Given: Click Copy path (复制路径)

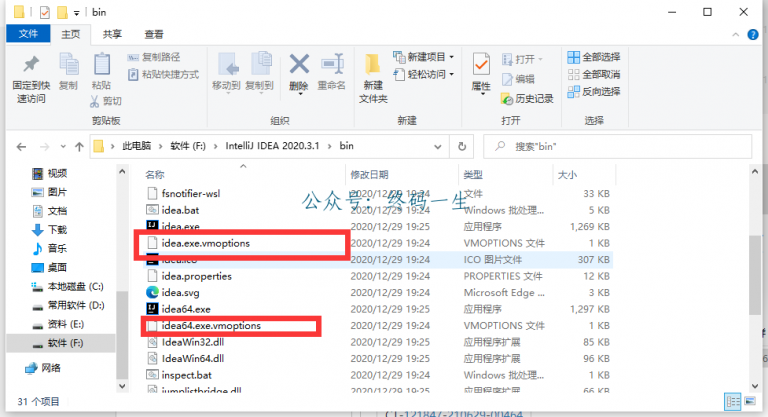Looking at the screenshot, I should coord(154,57).
